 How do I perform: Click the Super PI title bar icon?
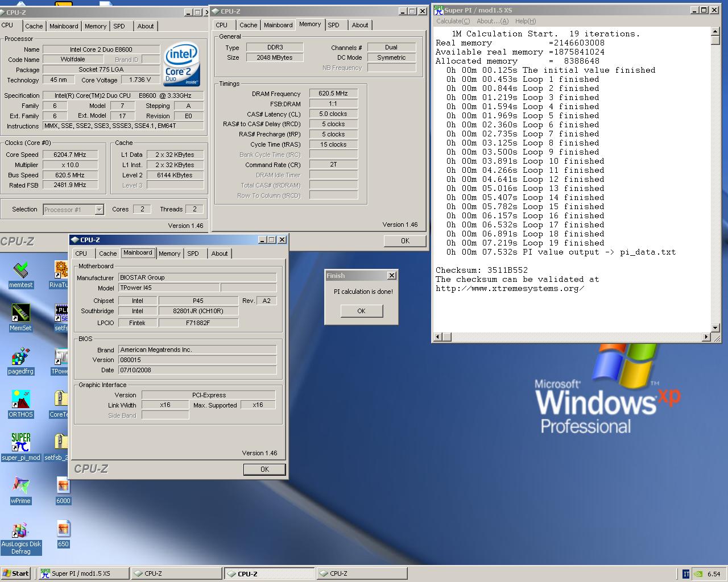(439, 10)
